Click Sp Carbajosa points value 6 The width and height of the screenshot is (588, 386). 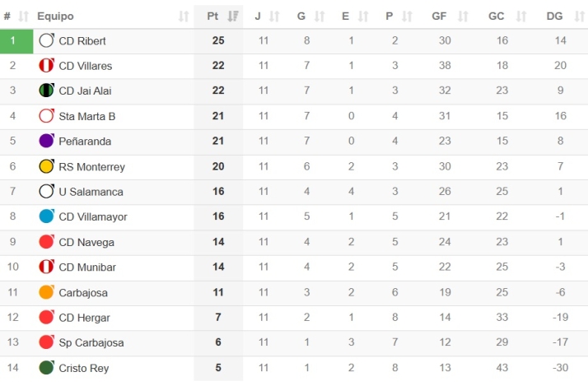218,342
